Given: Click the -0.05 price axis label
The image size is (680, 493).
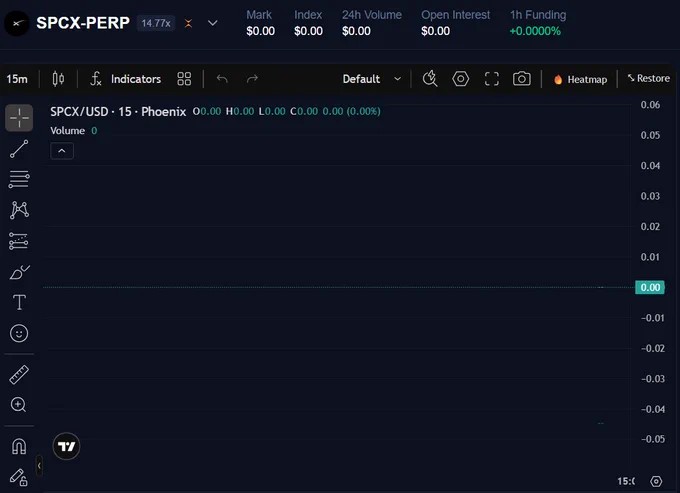Looking at the screenshot, I should (x=653, y=439).
